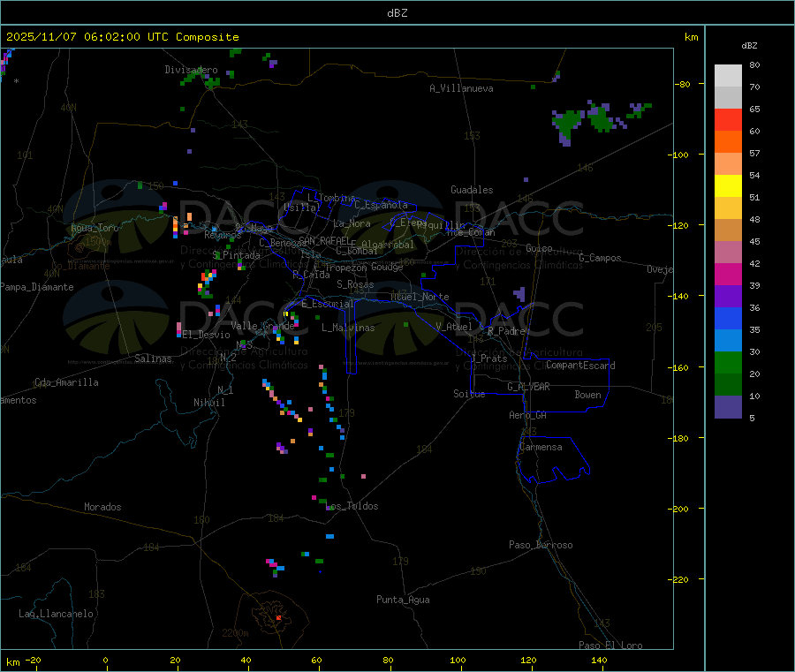This screenshot has width=795, height=672.
Task: Click the purple 5 dBZ legend swatch
Action: pos(728,407)
